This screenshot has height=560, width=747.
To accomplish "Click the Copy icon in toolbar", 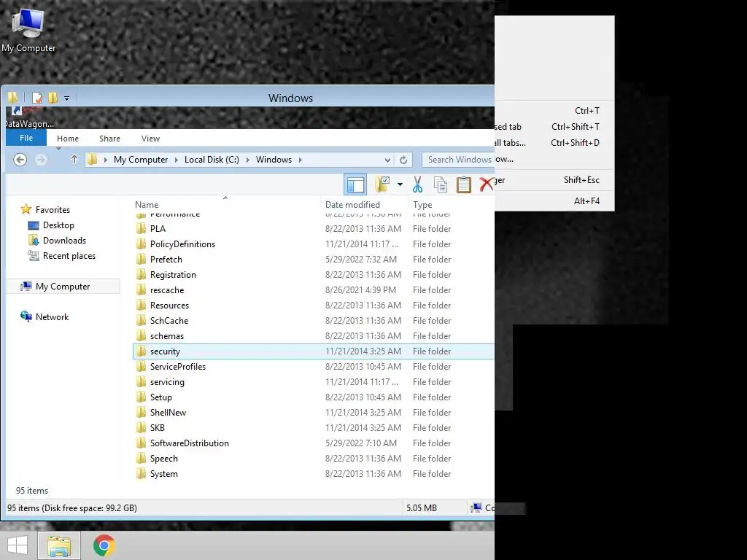I will point(441,184).
